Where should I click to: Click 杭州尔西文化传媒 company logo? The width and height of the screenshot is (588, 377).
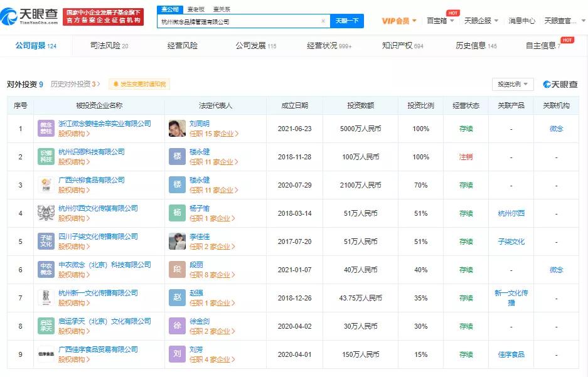coord(45,213)
